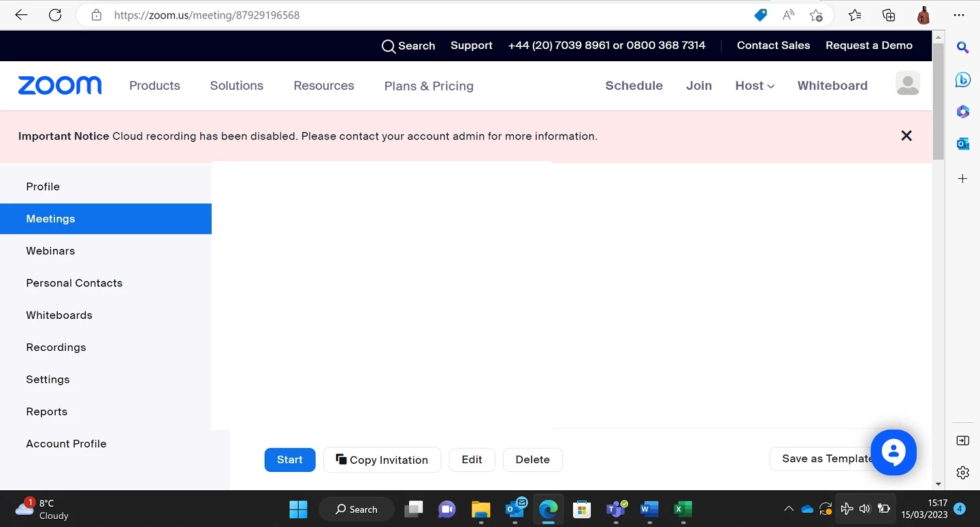Viewport: 980px width, 527px height.
Task: Open Whiteboard from top navigation
Action: tap(832, 86)
